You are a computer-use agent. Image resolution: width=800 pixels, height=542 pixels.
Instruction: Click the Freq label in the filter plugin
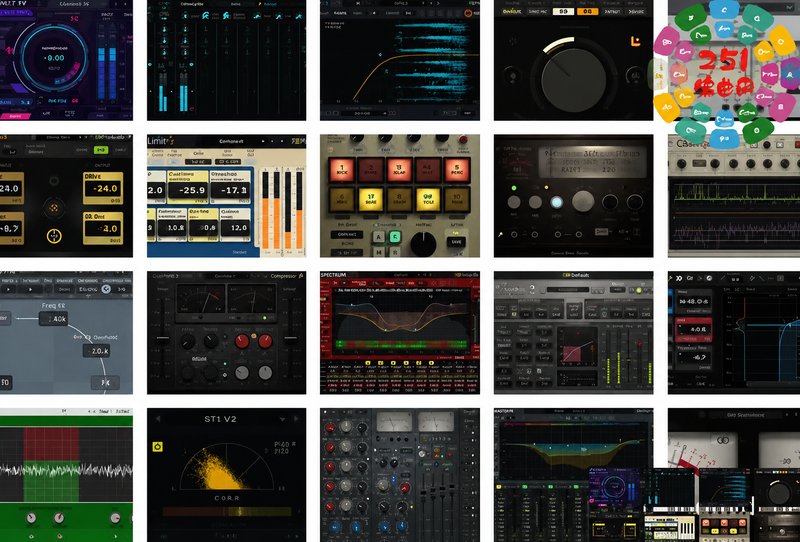(x=53, y=306)
